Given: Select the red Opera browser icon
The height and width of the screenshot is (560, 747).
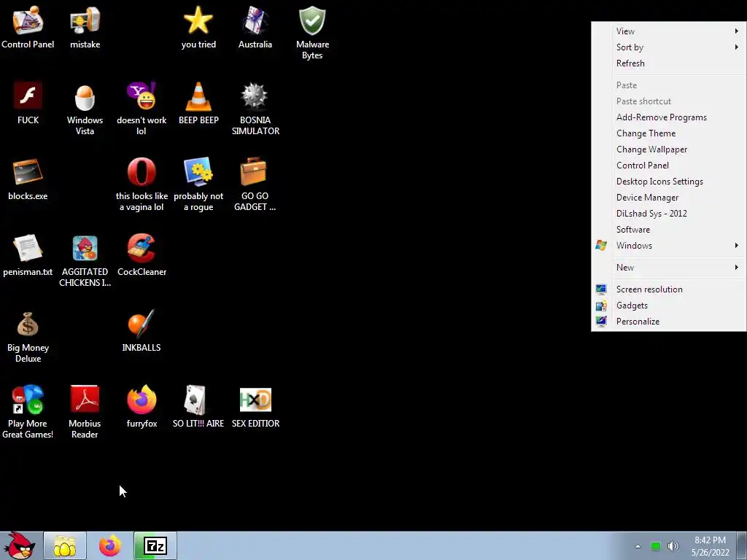Looking at the screenshot, I should (x=142, y=184).
